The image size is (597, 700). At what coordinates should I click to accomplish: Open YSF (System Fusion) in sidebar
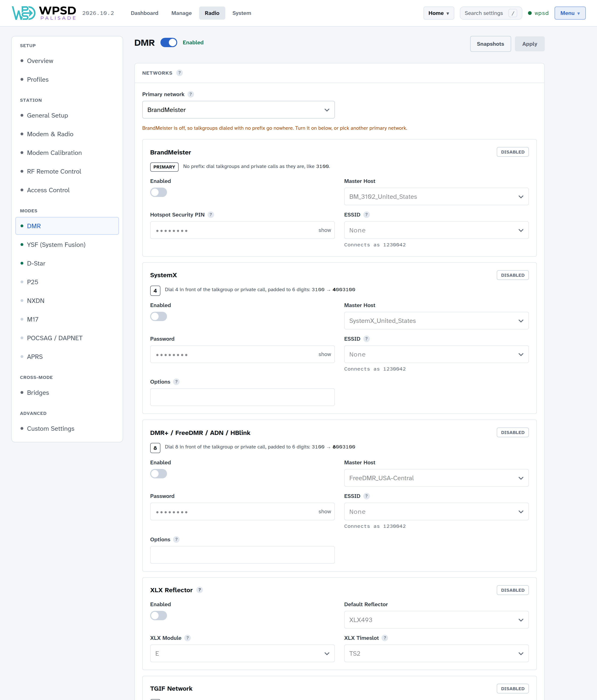[67, 245]
